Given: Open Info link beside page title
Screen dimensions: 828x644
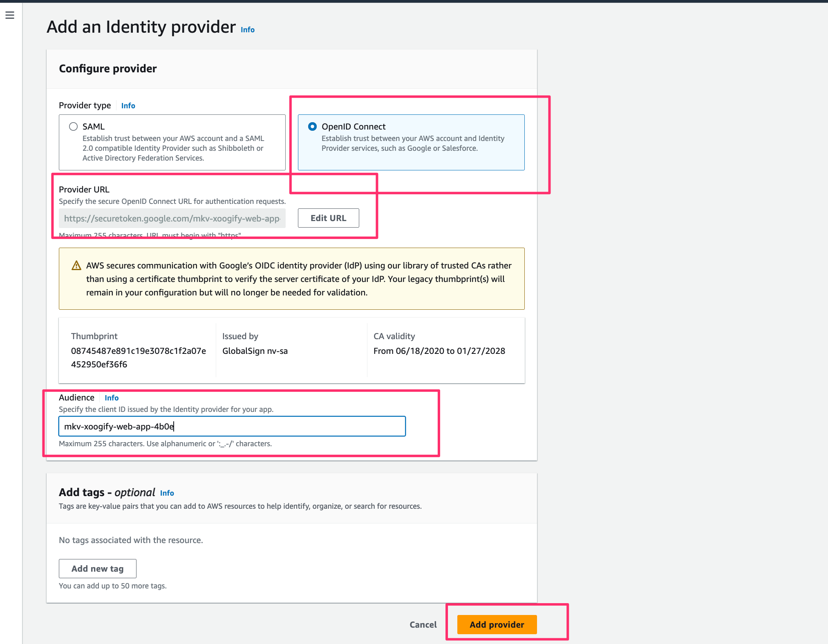Looking at the screenshot, I should click(247, 30).
